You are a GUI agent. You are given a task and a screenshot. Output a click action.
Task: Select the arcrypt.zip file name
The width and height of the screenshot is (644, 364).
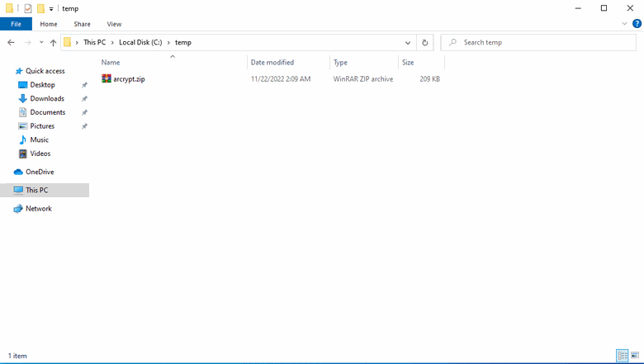point(129,78)
